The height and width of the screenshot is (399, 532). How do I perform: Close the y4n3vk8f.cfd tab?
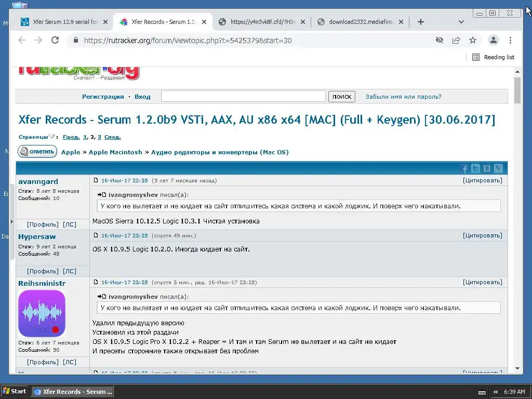tap(303, 22)
